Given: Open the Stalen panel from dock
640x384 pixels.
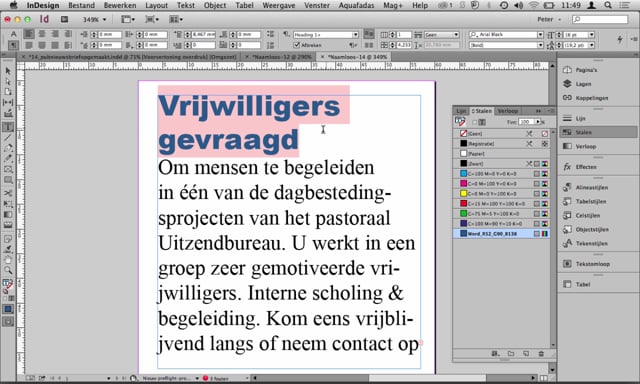Looking at the screenshot, I should [x=598, y=132].
